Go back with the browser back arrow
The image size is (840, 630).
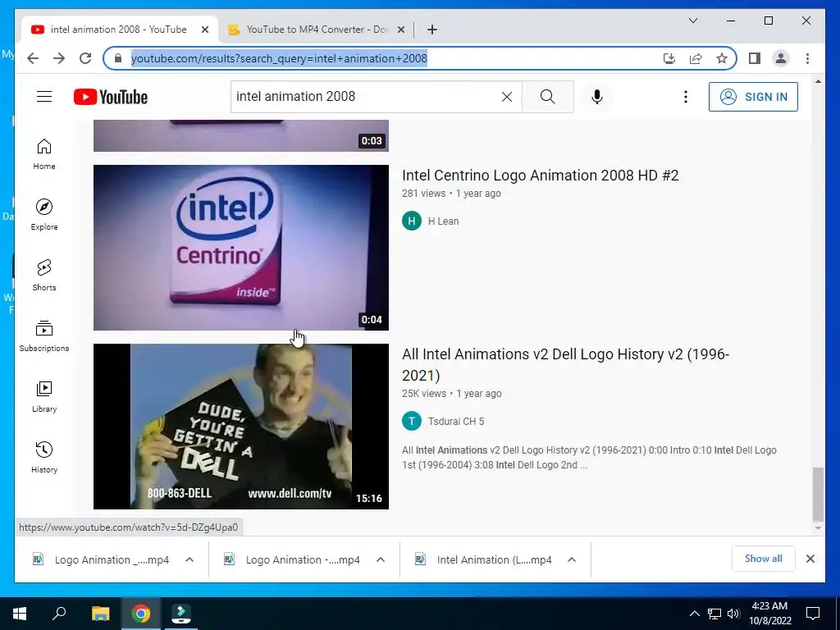tap(33, 58)
